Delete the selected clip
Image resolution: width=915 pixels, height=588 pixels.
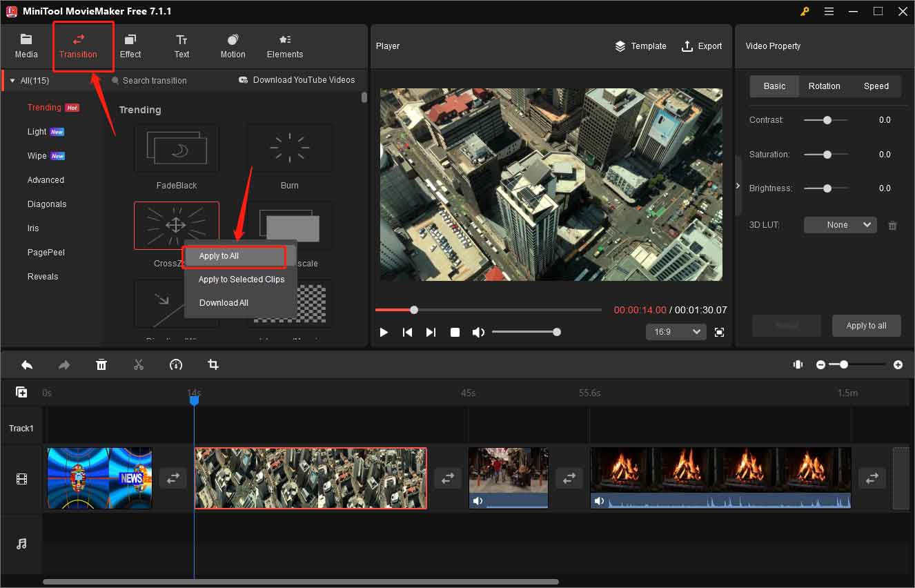pos(101,365)
